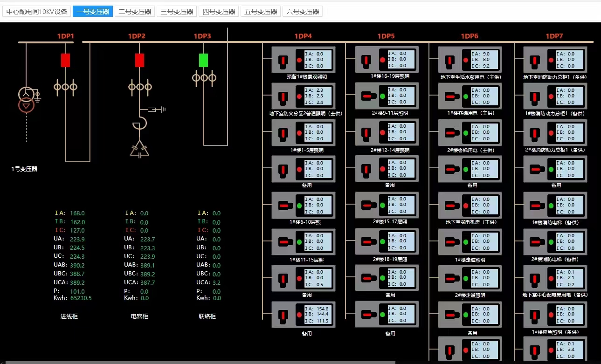601x364 pixels.
Task: Click the green status indicator for 1#楼6-10层照
Action: (x=299, y=206)
